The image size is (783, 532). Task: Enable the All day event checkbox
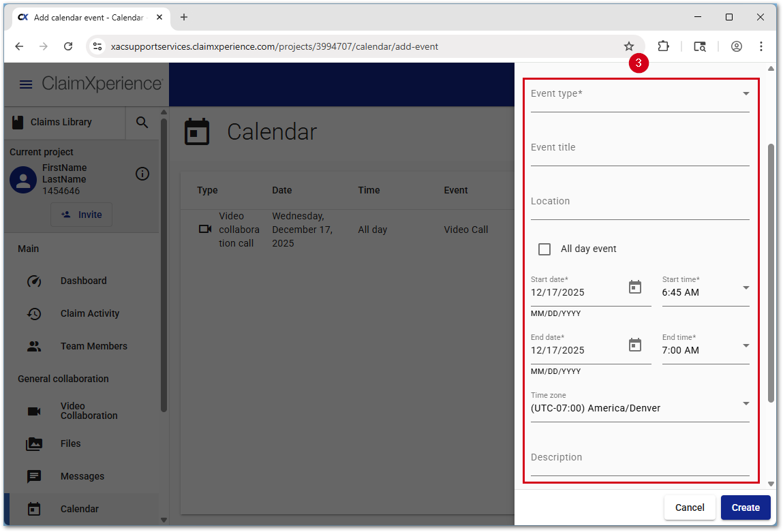pos(544,249)
